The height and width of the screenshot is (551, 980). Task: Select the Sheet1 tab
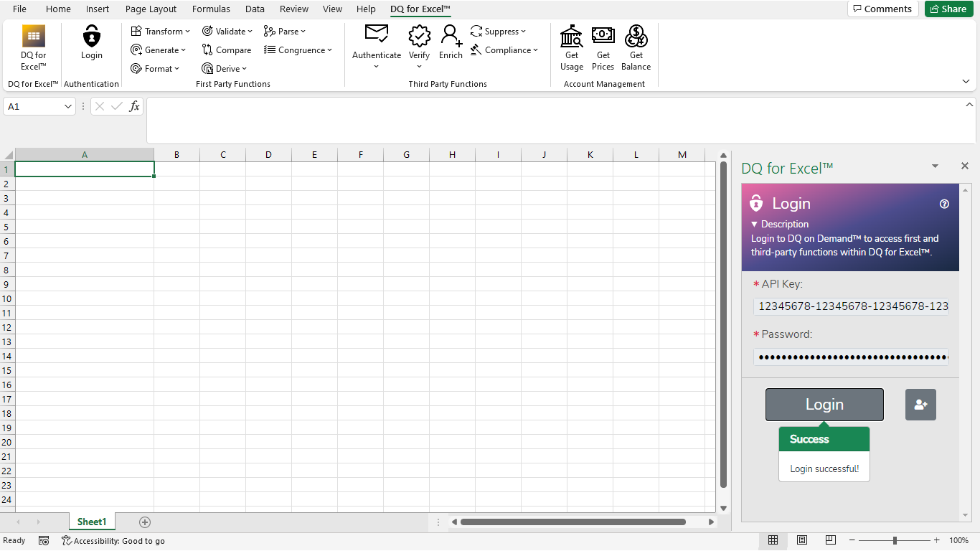(92, 522)
